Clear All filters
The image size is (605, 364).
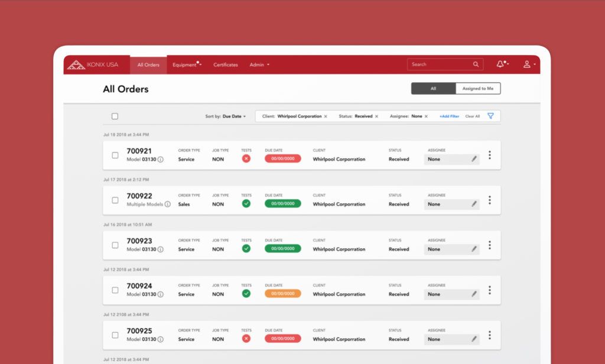point(472,116)
